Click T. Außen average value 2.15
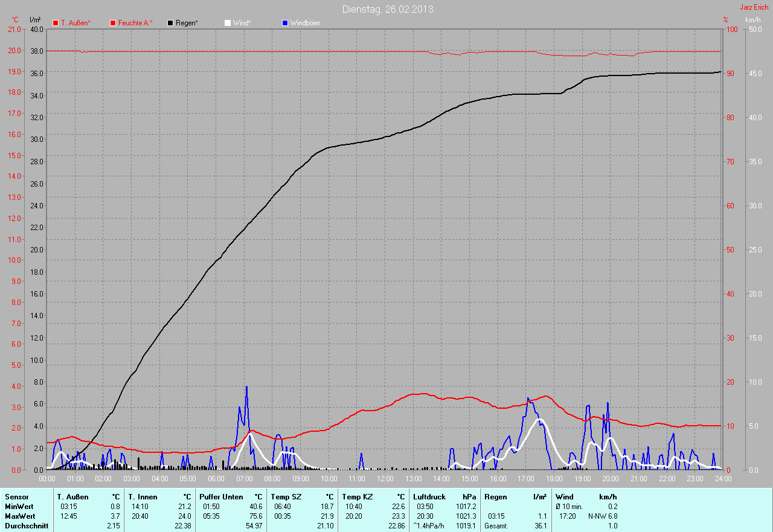The width and height of the screenshot is (773, 532). click(113, 526)
